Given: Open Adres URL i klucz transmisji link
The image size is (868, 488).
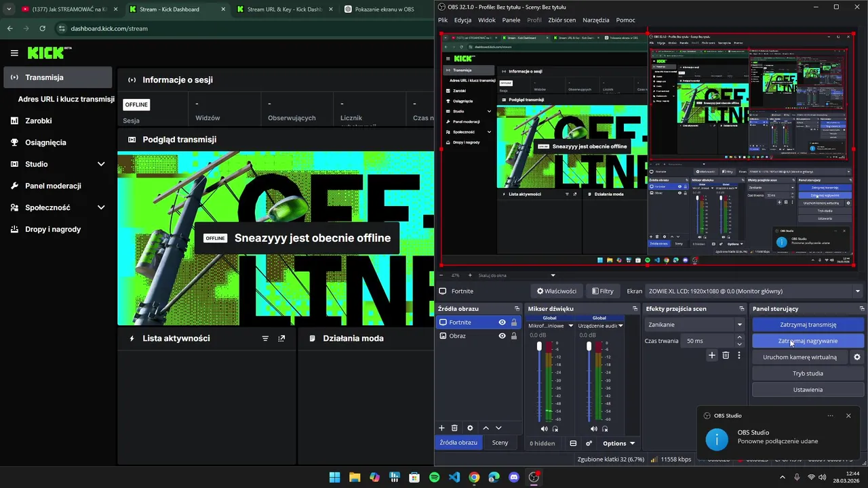Looking at the screenshot, I should [x=66, y=99].
